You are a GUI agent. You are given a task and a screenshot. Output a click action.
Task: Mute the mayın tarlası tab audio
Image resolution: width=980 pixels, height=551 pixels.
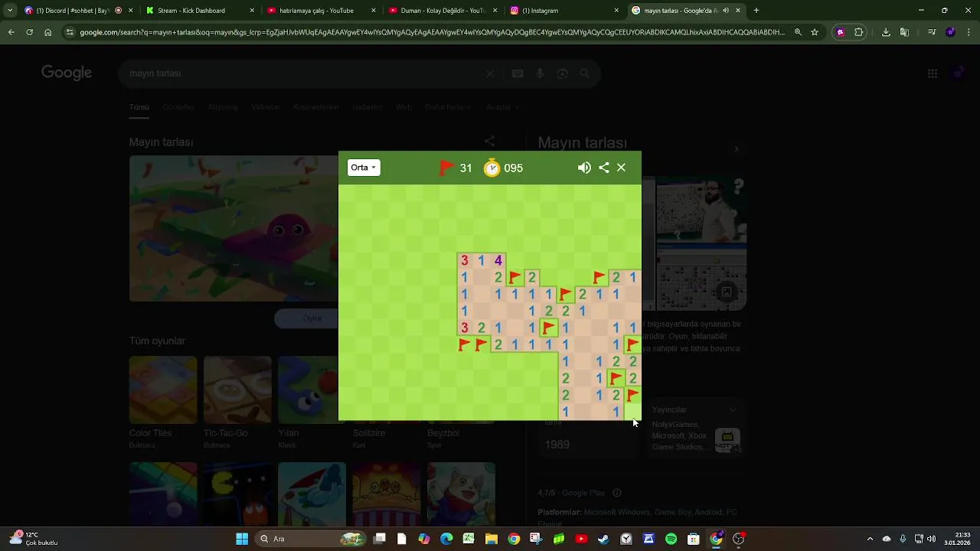click(x=725, y=11)
